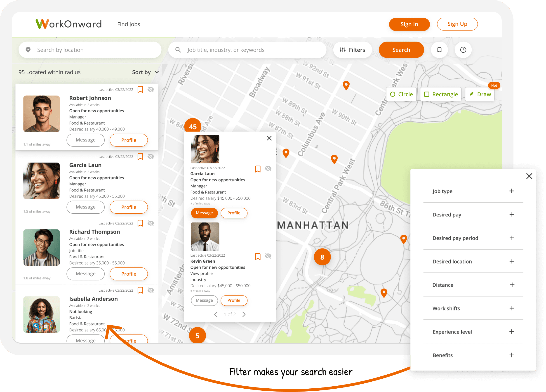Focus the Search by location field

90,50
